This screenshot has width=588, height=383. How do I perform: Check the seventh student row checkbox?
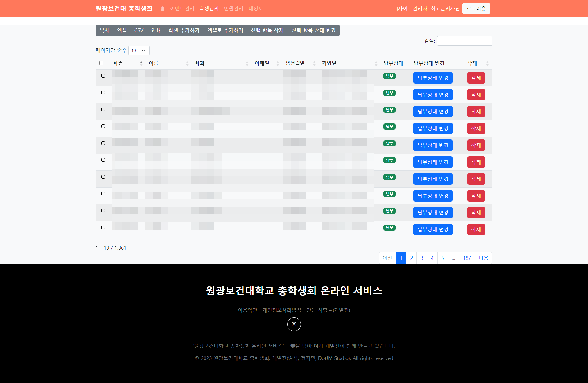[x=103, y=177]
